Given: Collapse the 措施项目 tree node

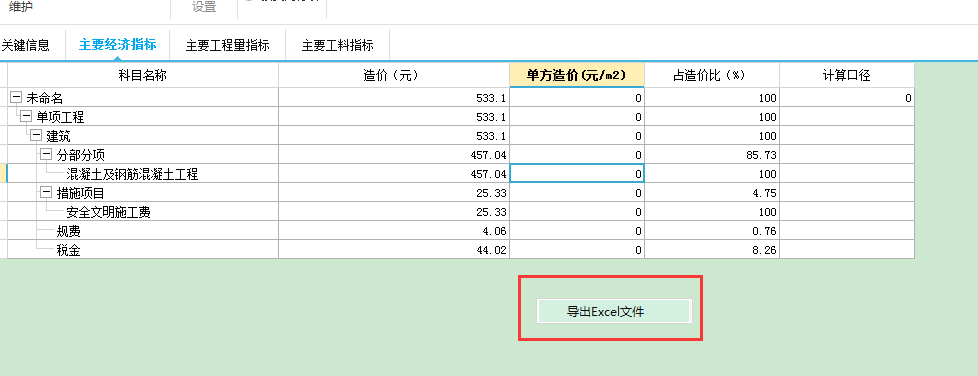Looking at the screenshot, I should [x=46, y=193].
